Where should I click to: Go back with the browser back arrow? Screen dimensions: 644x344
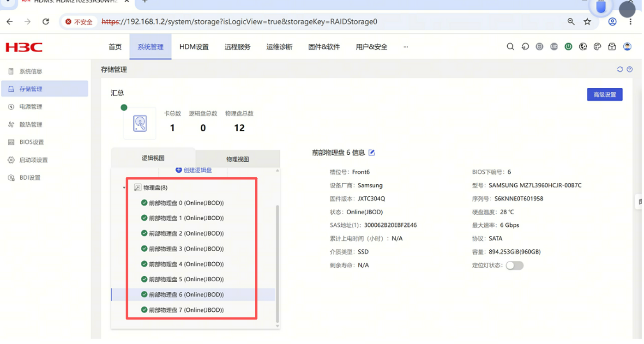10,22
